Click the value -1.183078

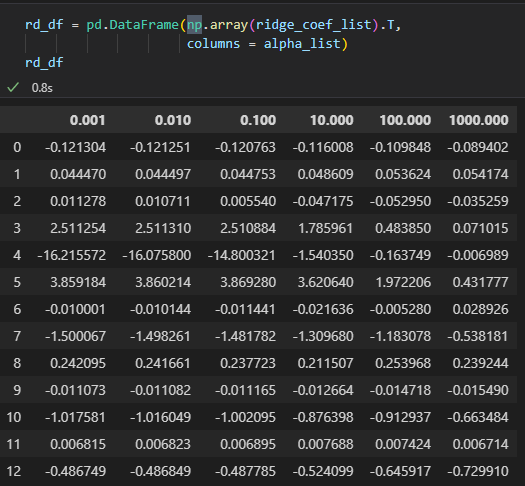(401, 336)
